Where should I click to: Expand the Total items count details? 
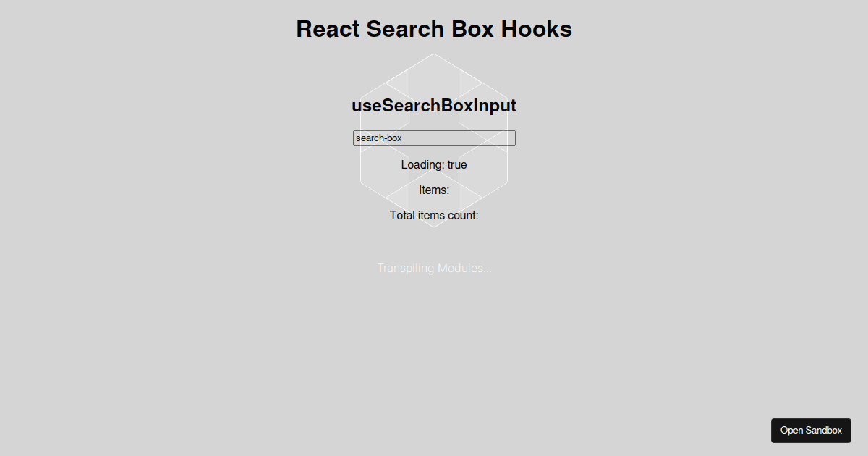(433, 215)
